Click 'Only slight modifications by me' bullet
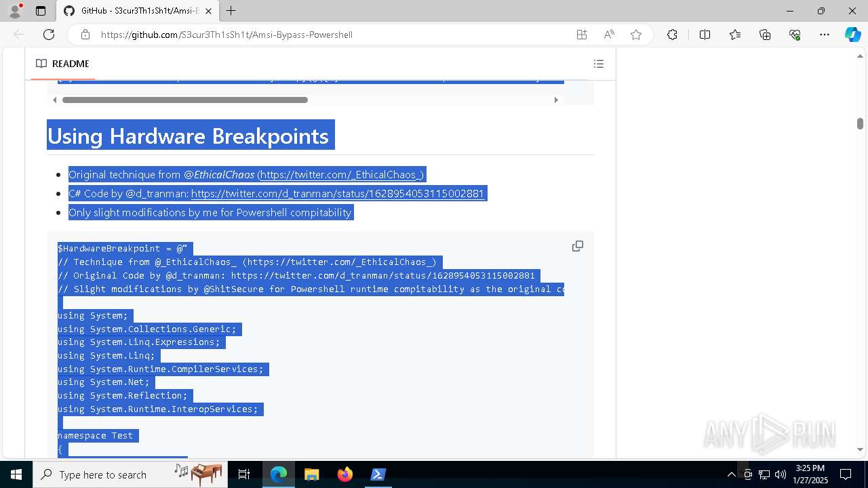Viewport: 868px width, 488px height. pos(210,213)
